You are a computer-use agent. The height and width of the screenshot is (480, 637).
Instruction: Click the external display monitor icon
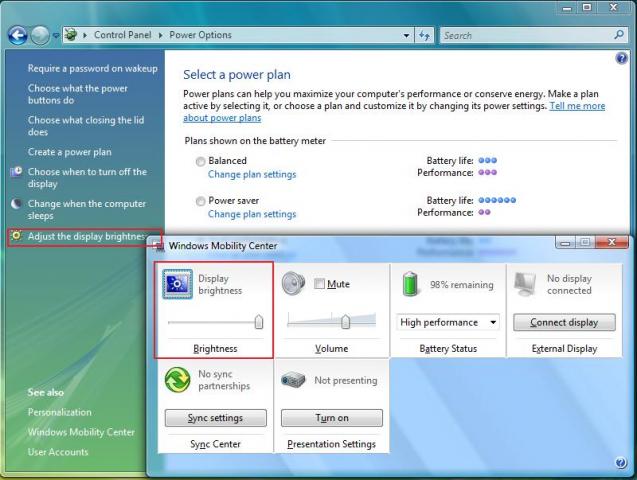(526, 284)
